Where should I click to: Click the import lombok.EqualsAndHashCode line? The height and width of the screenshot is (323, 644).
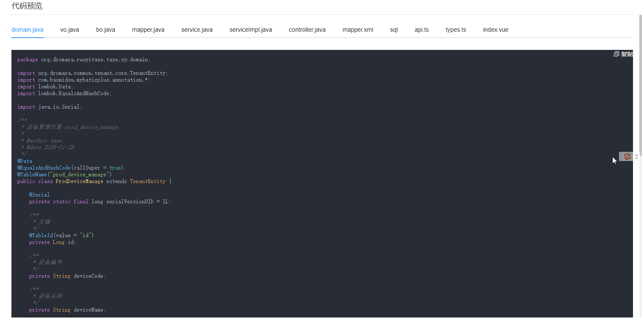pos(65,93)
